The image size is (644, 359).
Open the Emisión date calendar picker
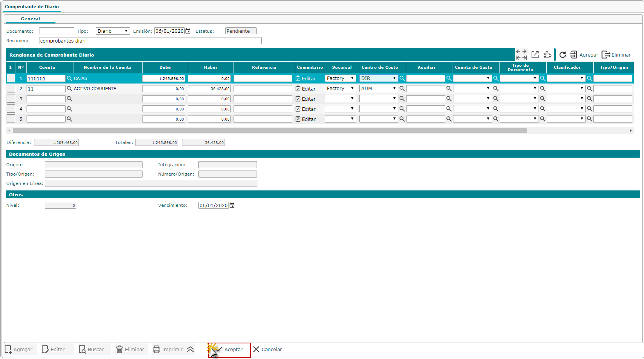pyautogui.click(x=188, y=31)
